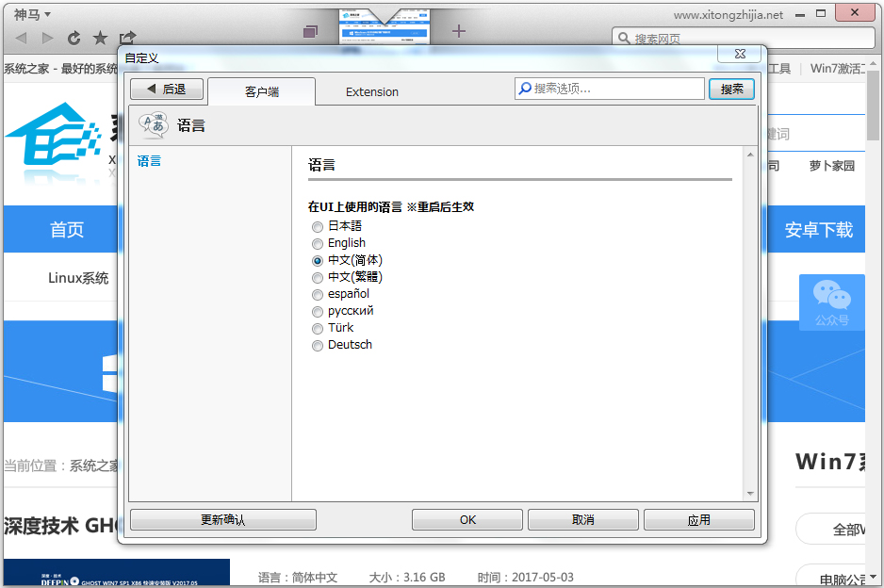The image size is (884, 588).
Task: Click the browser back navigation arrow
Action: tap(20, 38)
